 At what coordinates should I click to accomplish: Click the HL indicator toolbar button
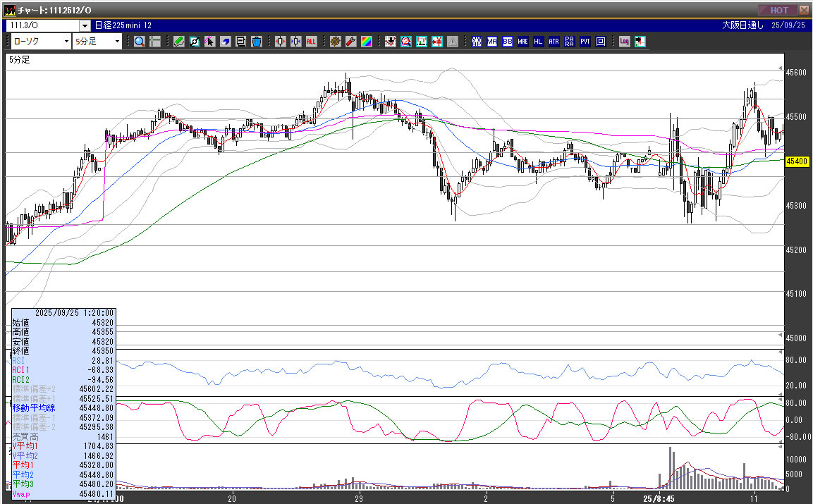click(x=538, y=42)
